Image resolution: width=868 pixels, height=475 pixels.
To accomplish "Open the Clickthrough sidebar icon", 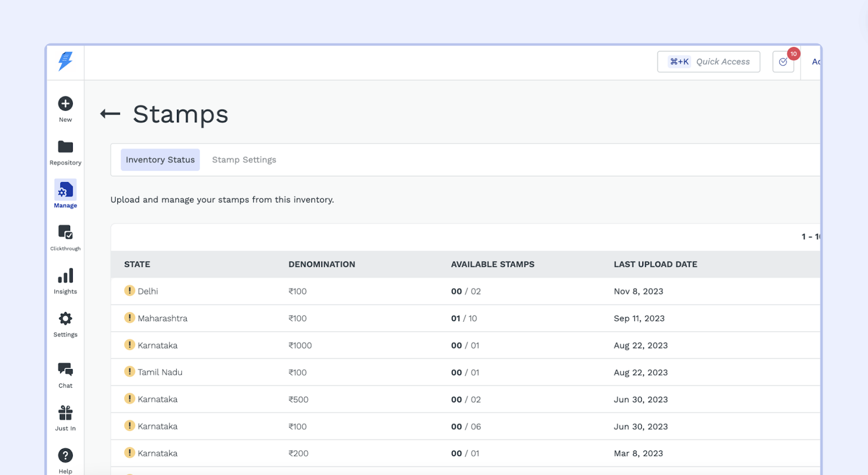I will tap(66, 233).
